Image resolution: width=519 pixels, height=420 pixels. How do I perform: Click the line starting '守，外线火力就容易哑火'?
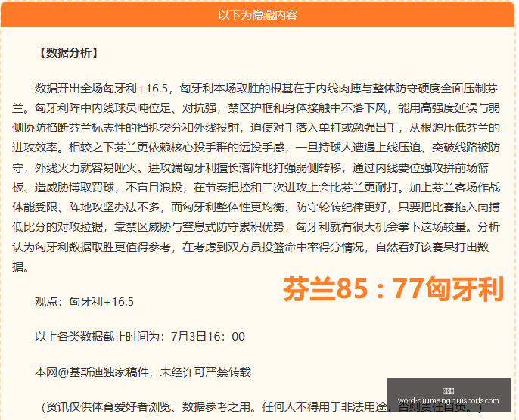point(250,168)
